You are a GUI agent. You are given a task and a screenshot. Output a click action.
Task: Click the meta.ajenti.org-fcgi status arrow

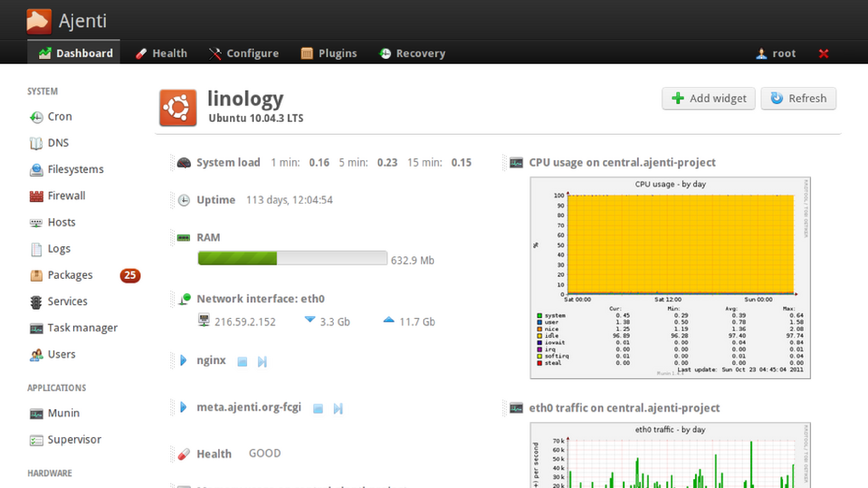coord(183,407)
